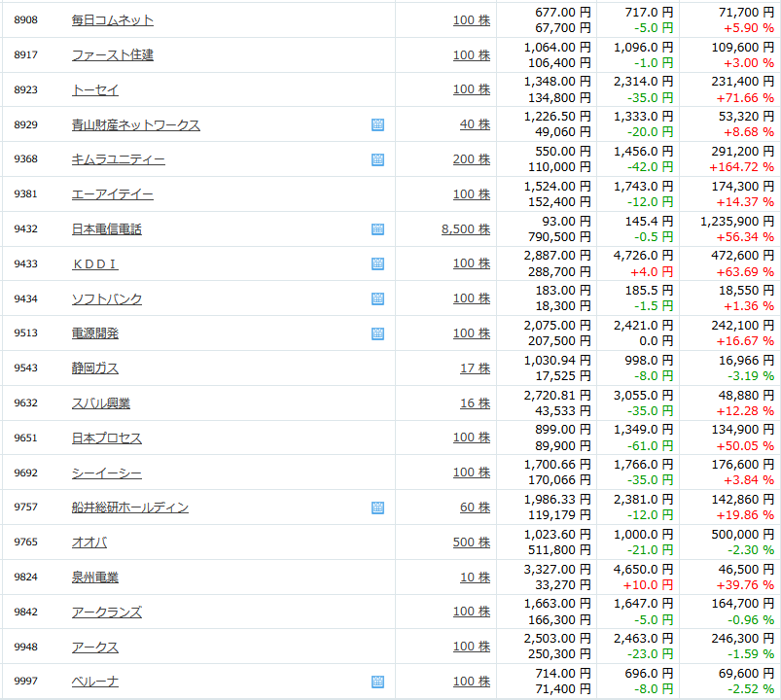
Task: Select stock code 9433
Action: click(26, 263)
